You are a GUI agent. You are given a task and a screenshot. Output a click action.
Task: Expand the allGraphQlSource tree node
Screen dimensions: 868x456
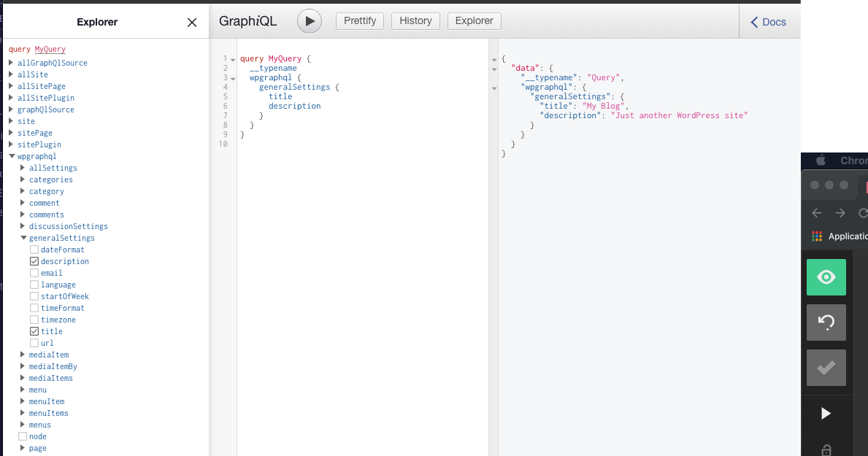[11, 63]
